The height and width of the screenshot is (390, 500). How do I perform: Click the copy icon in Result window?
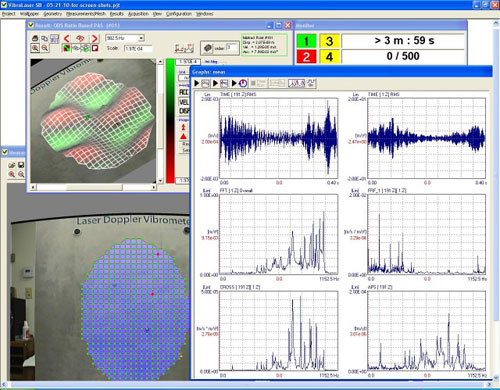pos(44,38)
